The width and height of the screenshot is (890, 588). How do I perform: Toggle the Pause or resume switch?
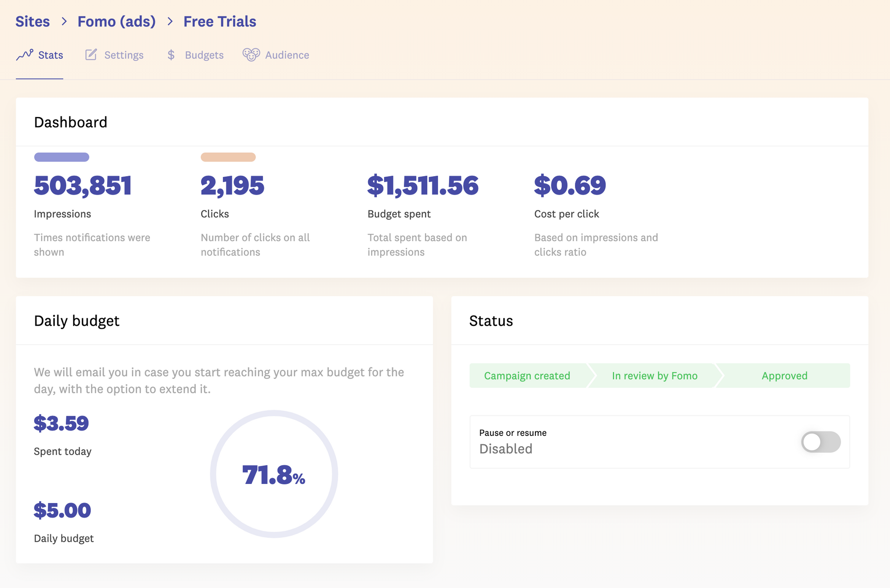click(821, 442)
